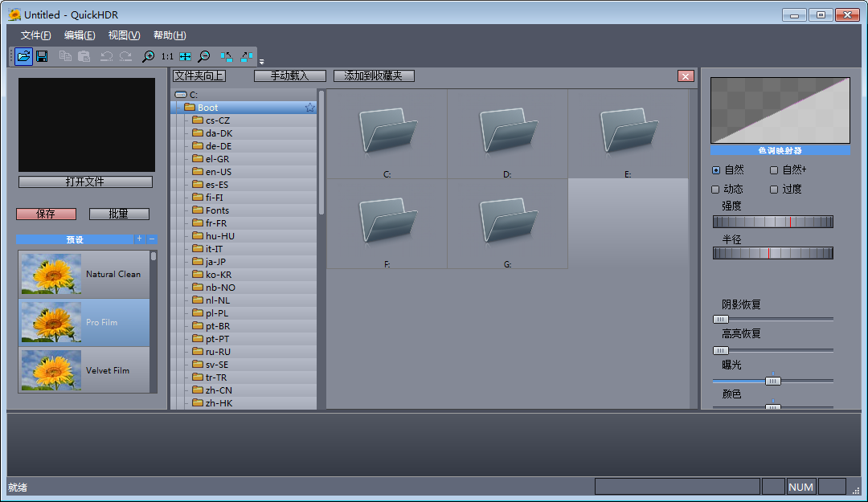Image resolution: width=868 pixels, height=502 pixels.
Task: Click the Save disk icon in toolbar
Action: point(42,56)
